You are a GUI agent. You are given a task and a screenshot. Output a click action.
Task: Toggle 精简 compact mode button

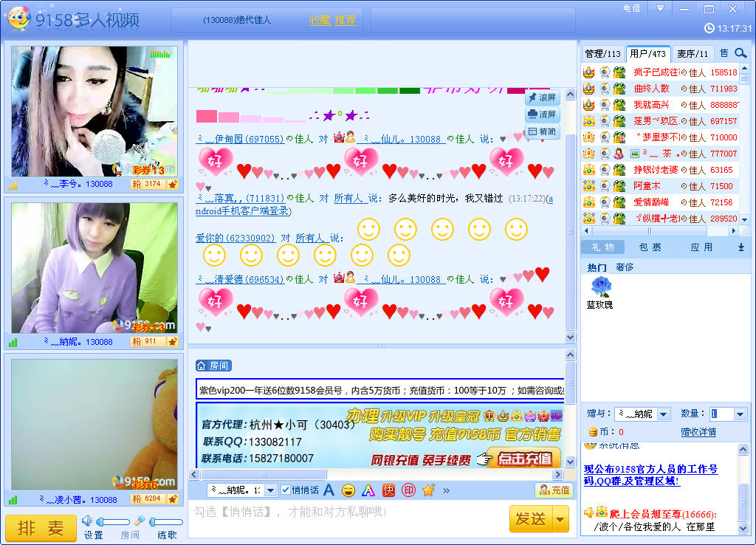point(541,131)
